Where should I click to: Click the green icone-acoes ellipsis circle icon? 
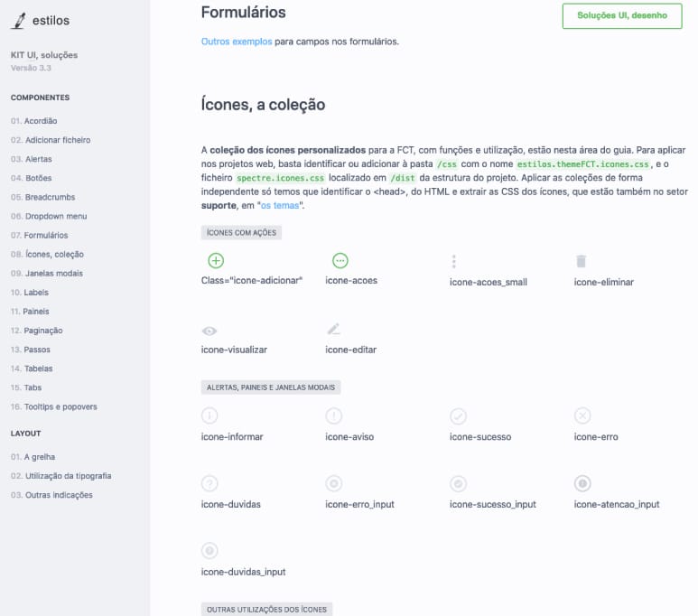340,261
